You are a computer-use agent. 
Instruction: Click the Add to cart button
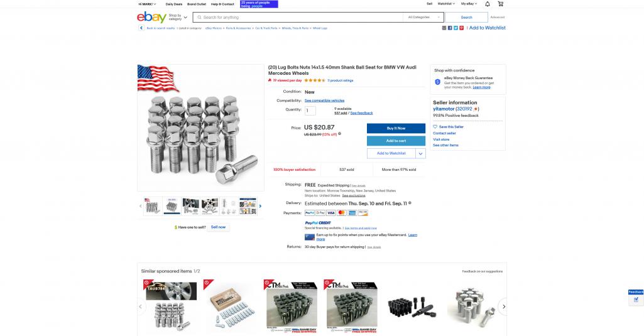396,141
